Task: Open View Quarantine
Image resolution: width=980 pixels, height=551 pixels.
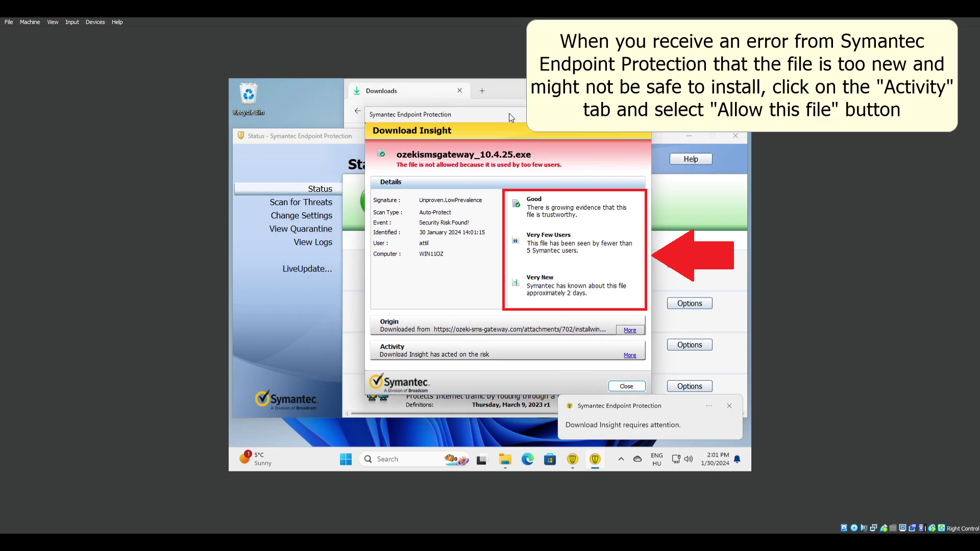Action: pos(301,229)
